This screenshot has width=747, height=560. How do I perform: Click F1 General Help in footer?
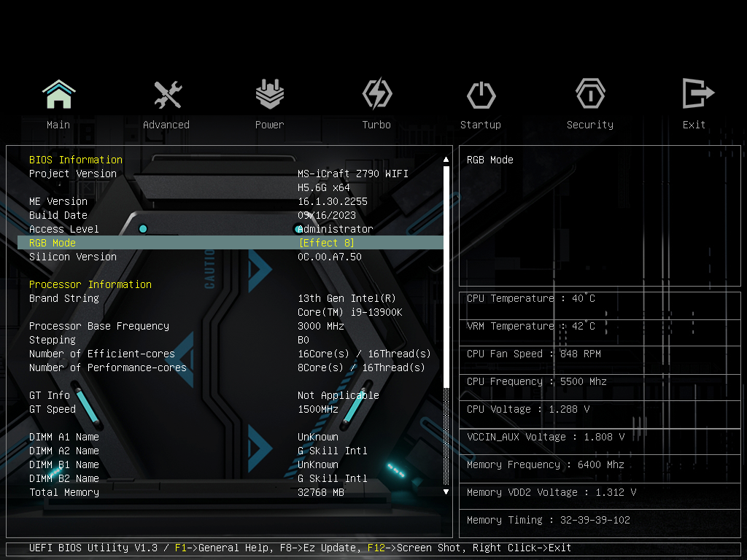223,548
